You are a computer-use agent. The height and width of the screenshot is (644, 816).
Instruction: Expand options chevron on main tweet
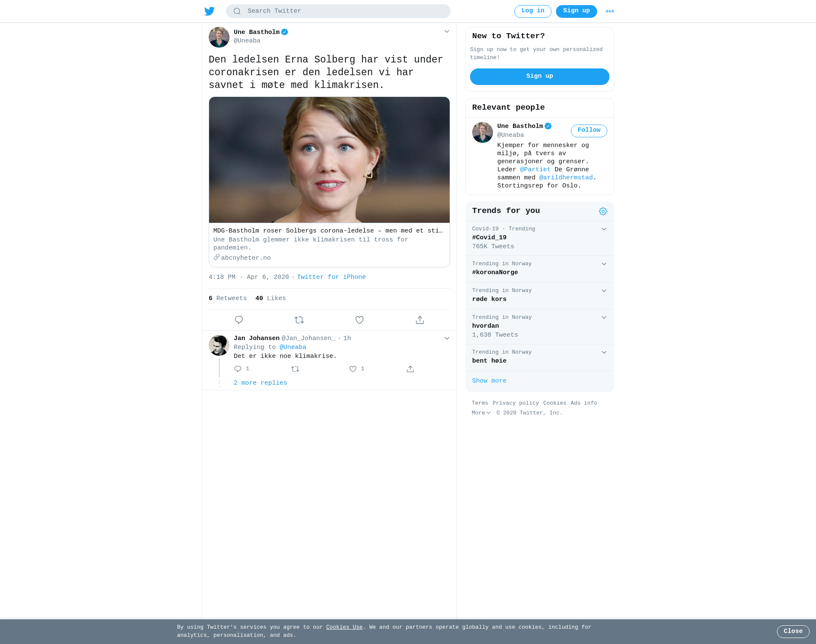point(447,31)
